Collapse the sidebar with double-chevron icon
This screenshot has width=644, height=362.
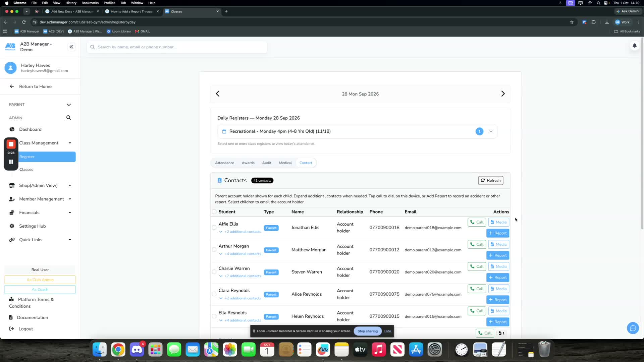point(71,47)
